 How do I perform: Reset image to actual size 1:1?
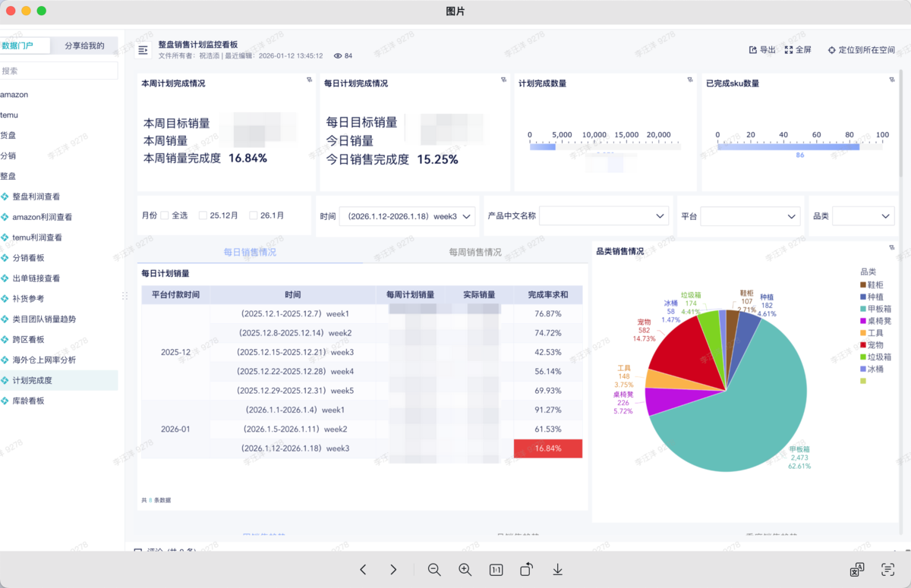pyautogui.click(x=496, y=570)
